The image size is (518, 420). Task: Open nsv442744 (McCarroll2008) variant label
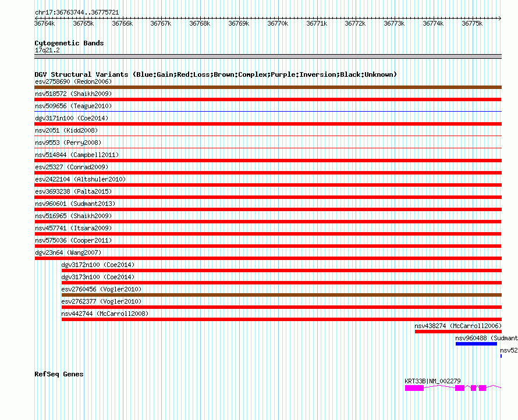tap(105, 314)
